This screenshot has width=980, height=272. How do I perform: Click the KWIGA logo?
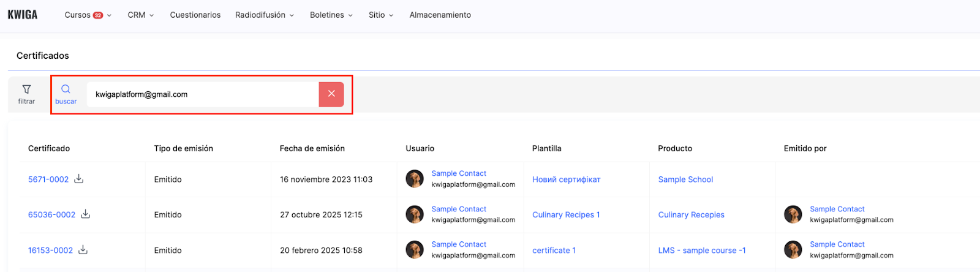click(x=23, y=15)
